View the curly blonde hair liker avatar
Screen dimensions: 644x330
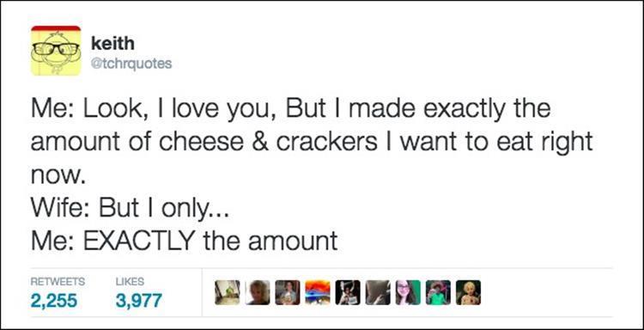[258, 292]
